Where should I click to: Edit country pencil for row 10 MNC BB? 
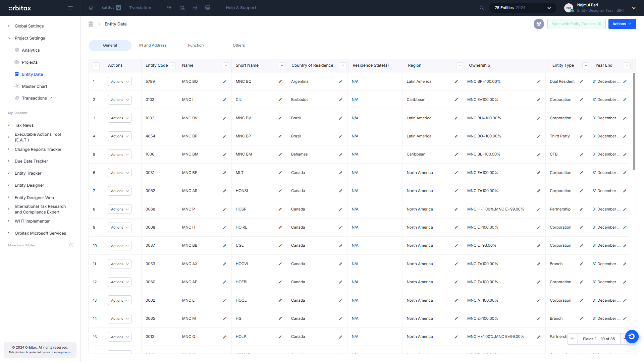point(340,246)
